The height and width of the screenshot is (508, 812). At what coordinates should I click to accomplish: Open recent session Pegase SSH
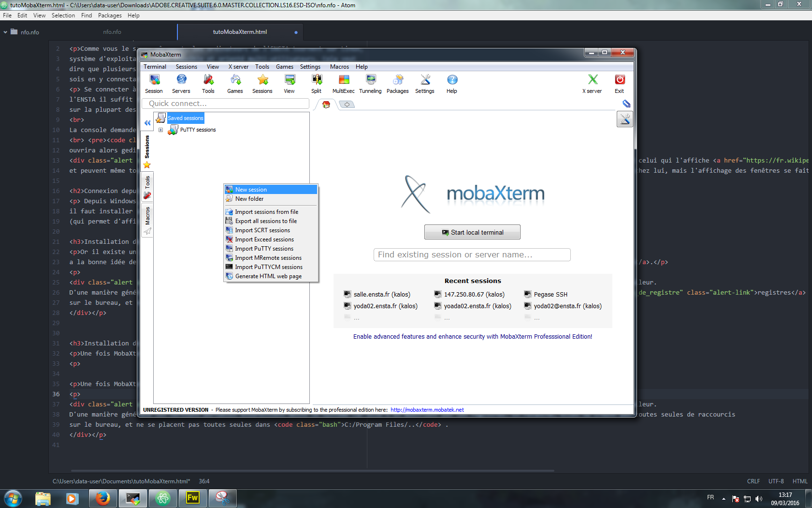click(546, 294)
